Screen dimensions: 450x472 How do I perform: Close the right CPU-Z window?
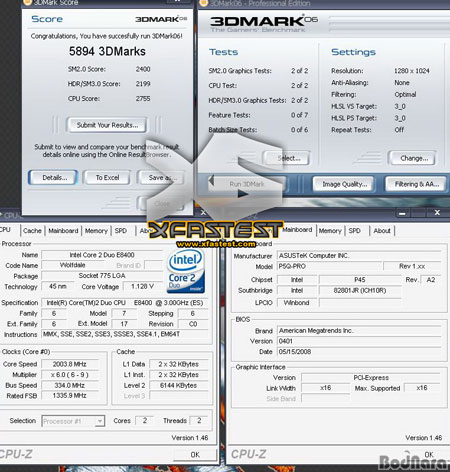[437, 213]
